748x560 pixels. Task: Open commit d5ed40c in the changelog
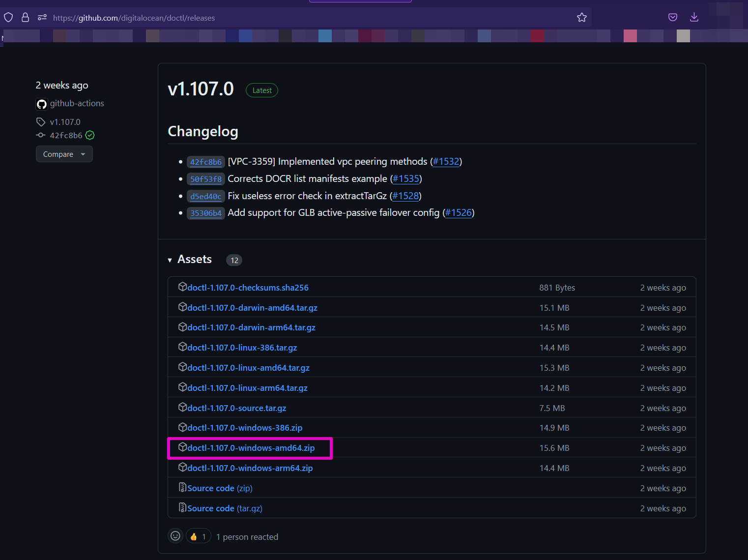206,196
